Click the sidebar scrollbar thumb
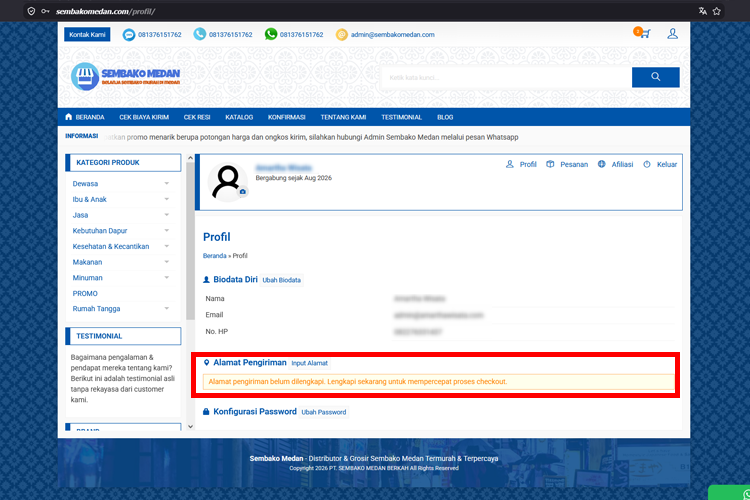750x500 pixels. click(190, 241)
